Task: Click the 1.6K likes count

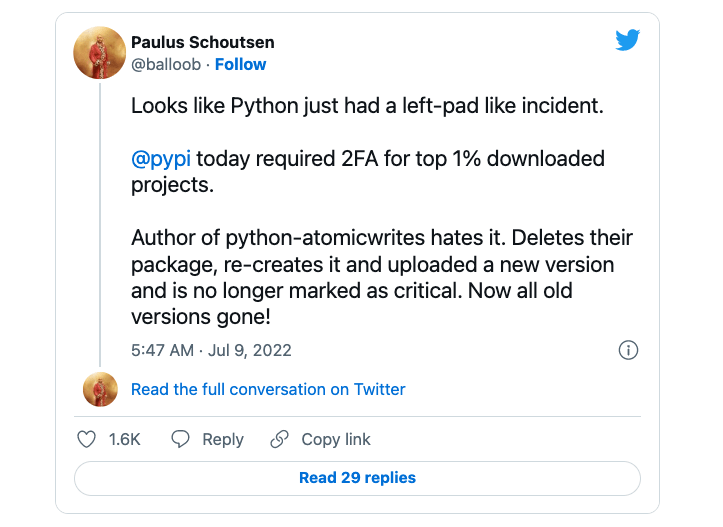Action: pos(124,439)
